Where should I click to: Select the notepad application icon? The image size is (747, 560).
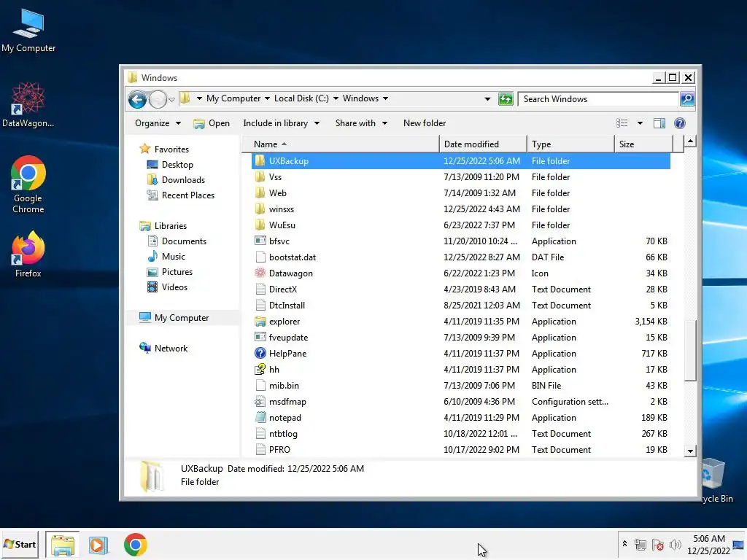(x=260, y=418)
